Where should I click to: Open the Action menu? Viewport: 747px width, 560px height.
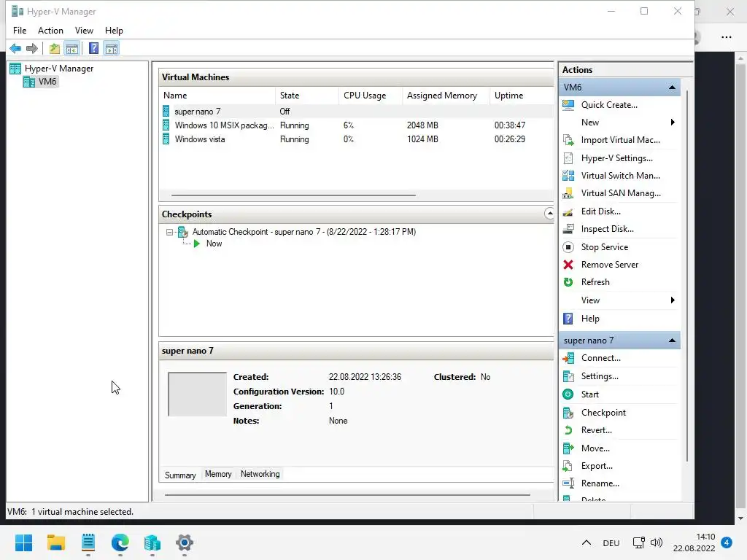(50, 31)
